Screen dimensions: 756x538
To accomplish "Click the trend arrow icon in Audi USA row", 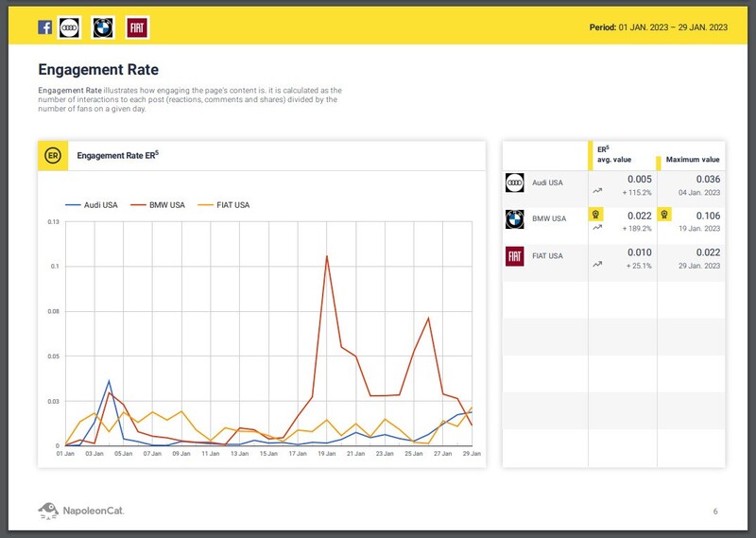I will coord(597,191).
